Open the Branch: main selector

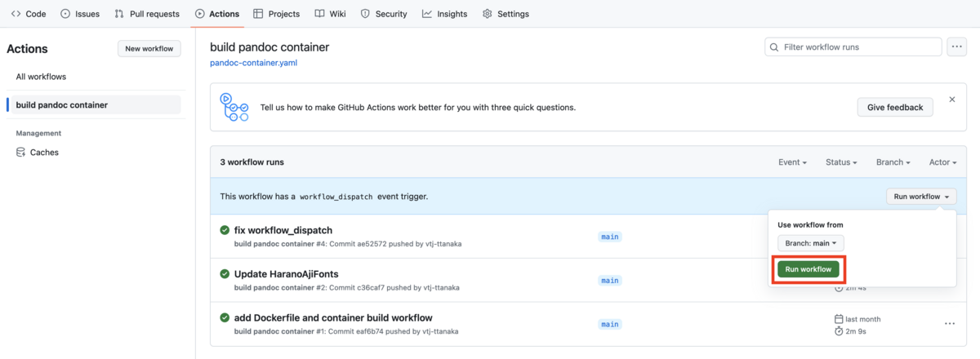point(811,243)
